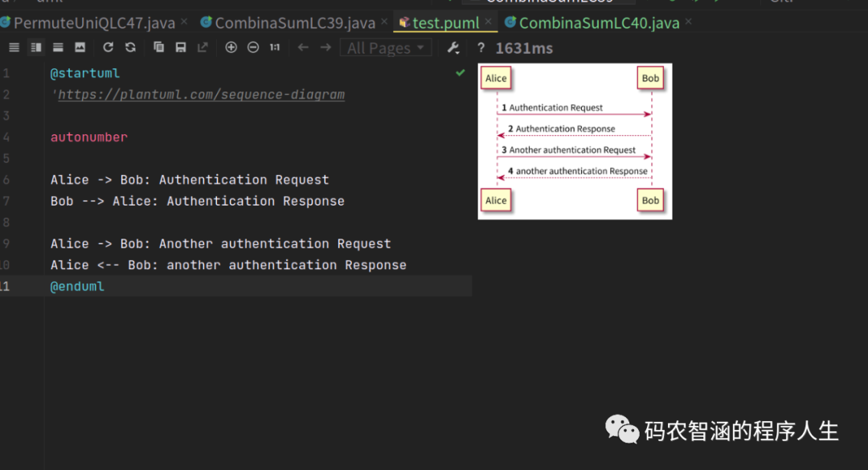868x470 pixels.
Task: Close the PermuteUniQLC47.java tab
Action: (184, 22)
